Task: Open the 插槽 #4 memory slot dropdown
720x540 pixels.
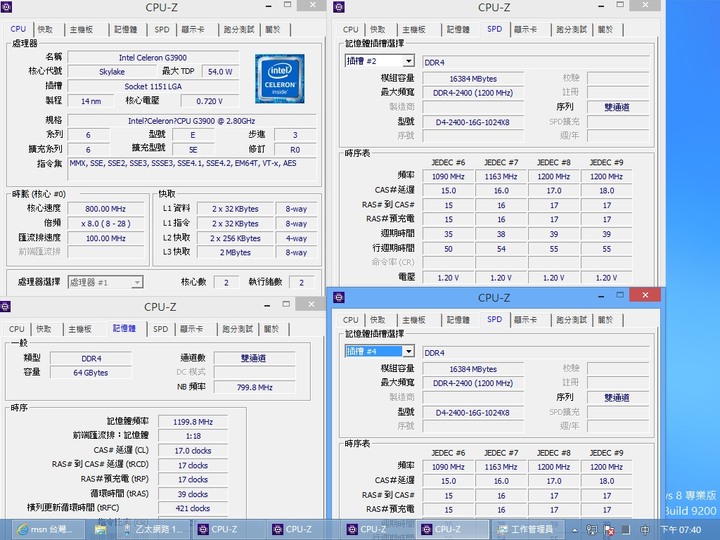Action: tap(408, 351)
